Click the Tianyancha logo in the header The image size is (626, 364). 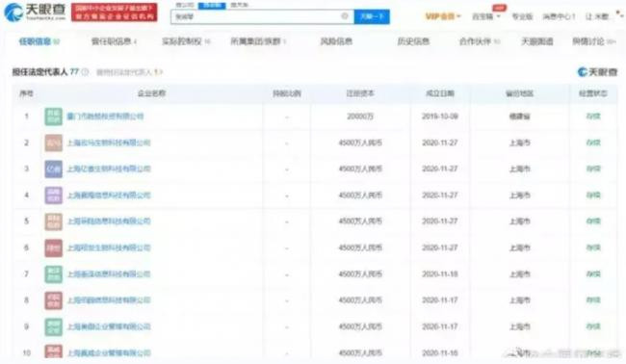35,12
